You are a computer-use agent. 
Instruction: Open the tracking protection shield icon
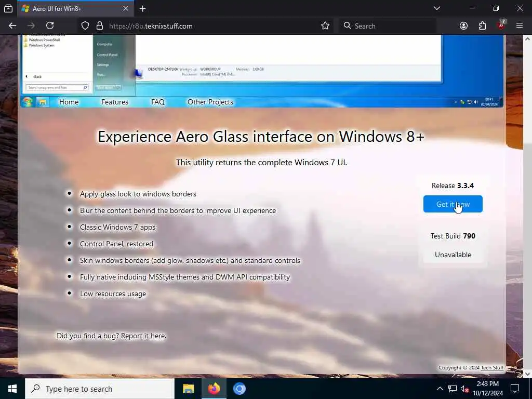(x=85, y=26)
